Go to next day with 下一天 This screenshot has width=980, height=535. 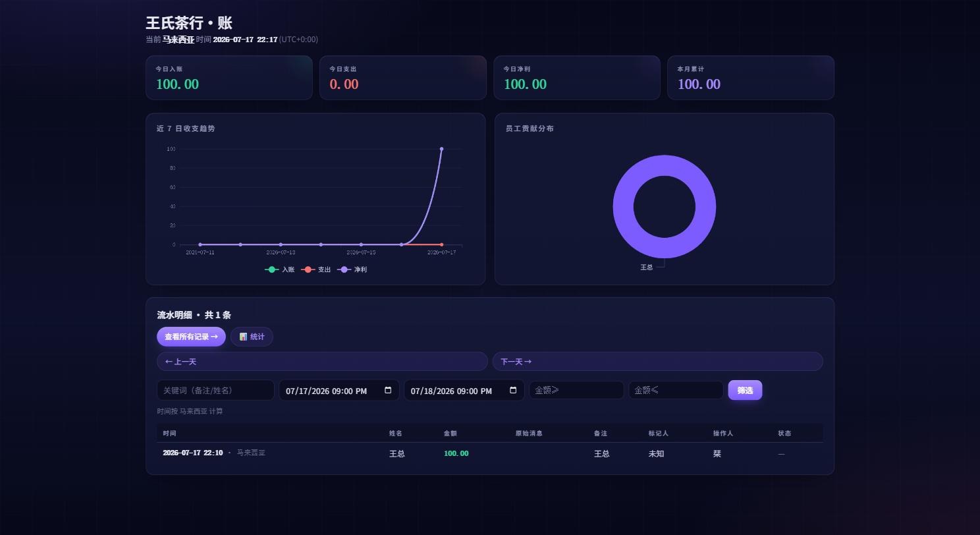(657, 361)
